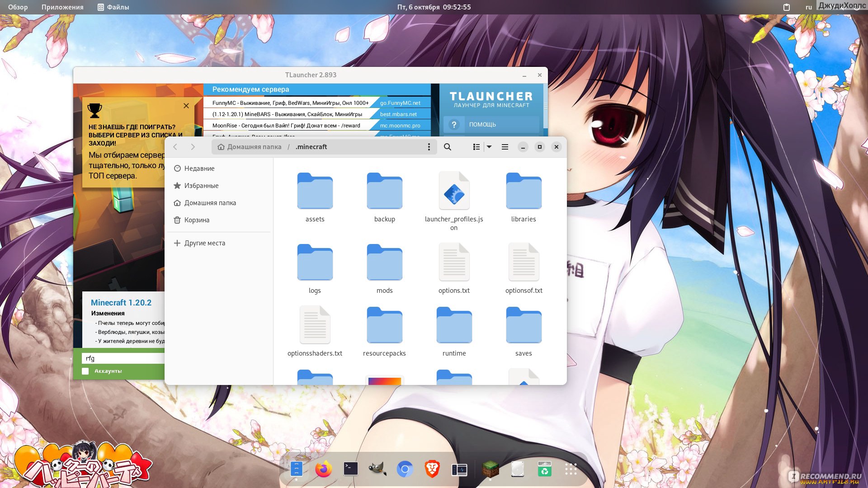Click the ПОМОЩЬ help button in TLauncher

pyautogui.click(x=491, y=124)
